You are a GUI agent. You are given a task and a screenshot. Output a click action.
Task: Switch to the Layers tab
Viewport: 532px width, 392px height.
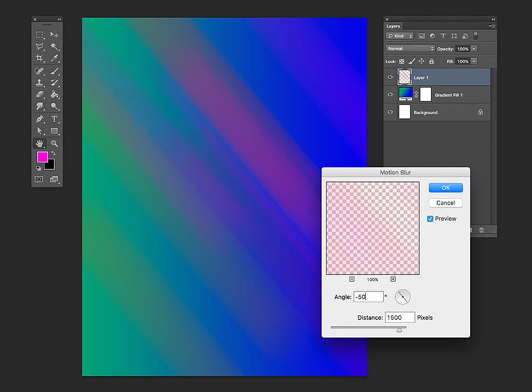point(393,26)
